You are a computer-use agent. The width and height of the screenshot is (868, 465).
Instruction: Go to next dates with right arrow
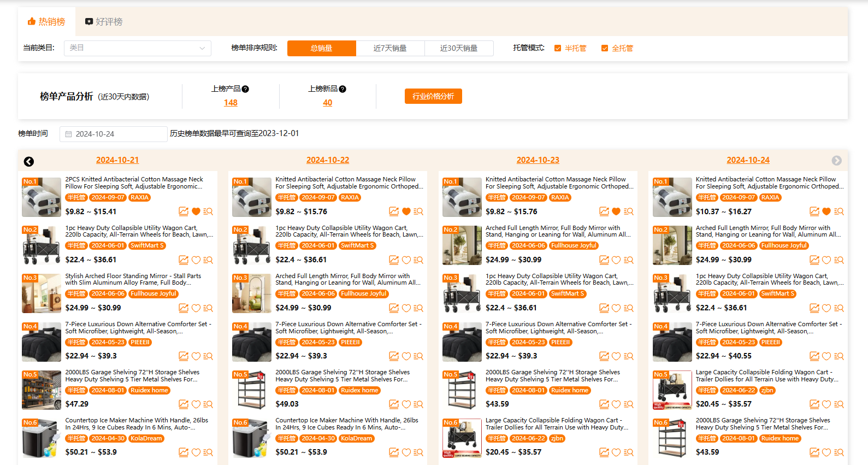836,161
